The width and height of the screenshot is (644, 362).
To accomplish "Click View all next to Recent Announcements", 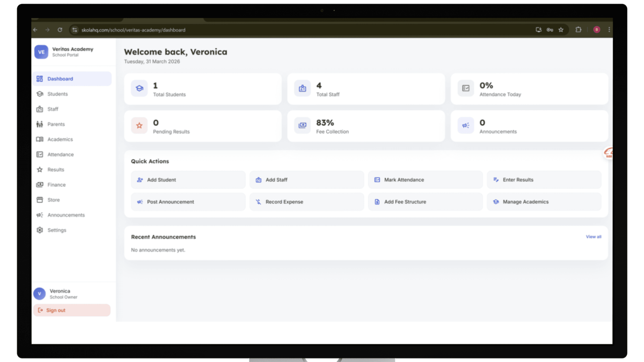I will click(594, 237).
